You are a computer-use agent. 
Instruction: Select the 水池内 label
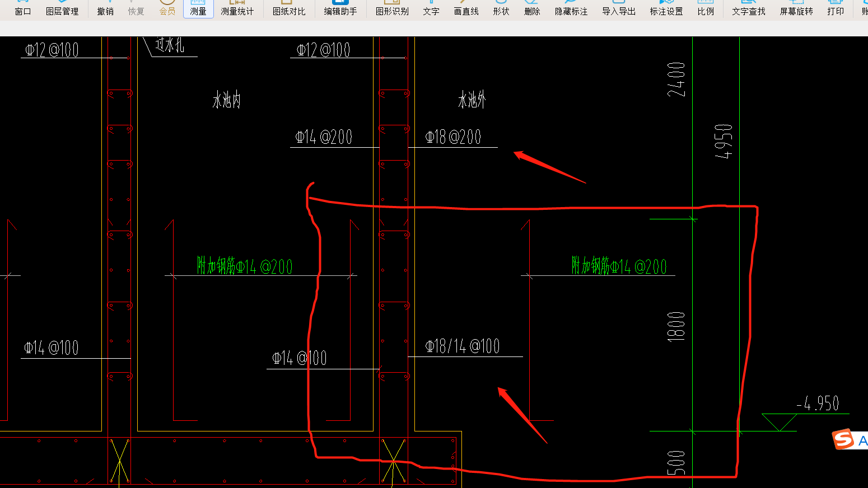tap(226, 100)
